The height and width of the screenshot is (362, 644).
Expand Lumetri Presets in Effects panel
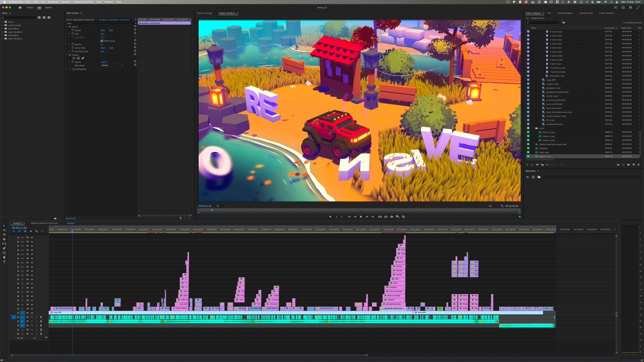[x=3, y=25]
